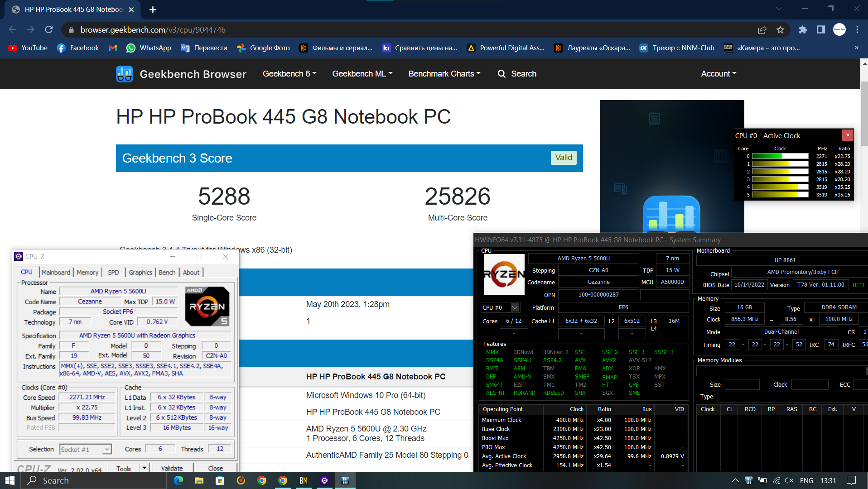Viewport: 868px width, 489px height.
Task: Click the battery tray icon
Action: coord(762,480)
